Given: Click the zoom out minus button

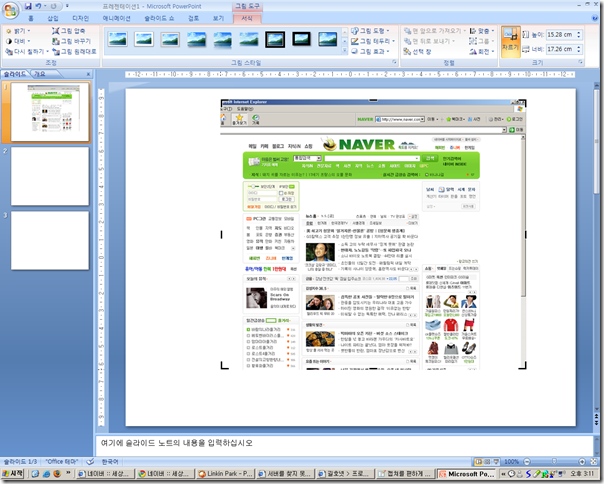Looking at the screenshot, I should tap(527, 461).
